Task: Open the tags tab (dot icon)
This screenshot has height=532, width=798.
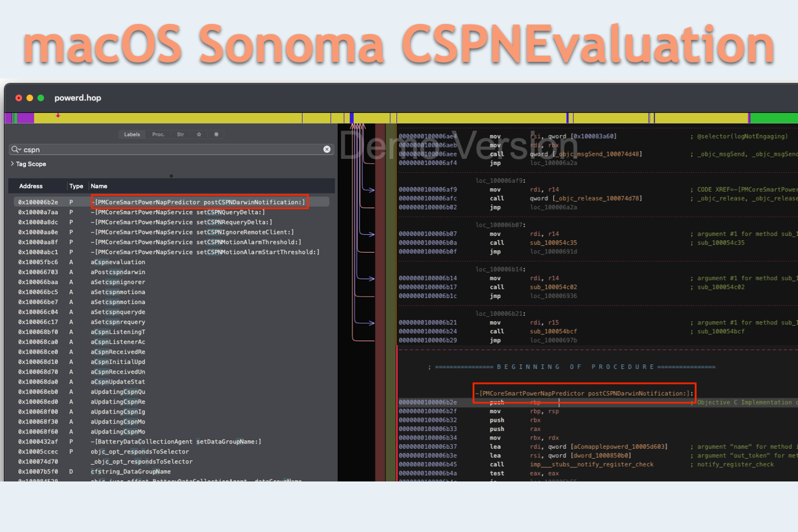Action: (x=216, y=134)
